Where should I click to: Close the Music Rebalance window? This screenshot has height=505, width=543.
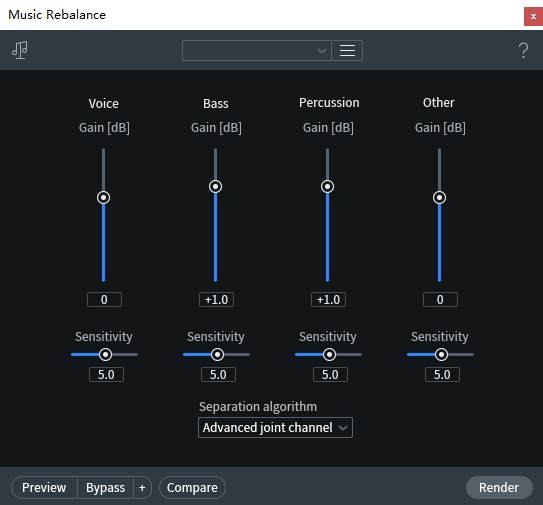[x=533, y=16]
